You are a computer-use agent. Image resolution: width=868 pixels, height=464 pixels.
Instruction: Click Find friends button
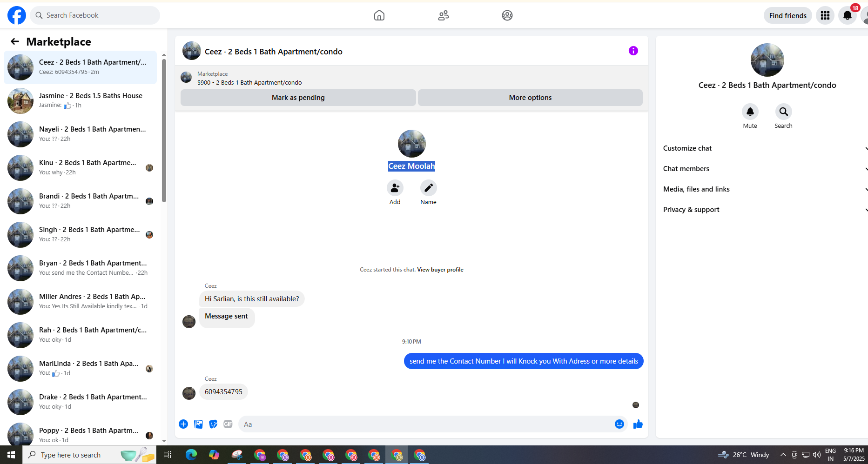pos(788,15)
